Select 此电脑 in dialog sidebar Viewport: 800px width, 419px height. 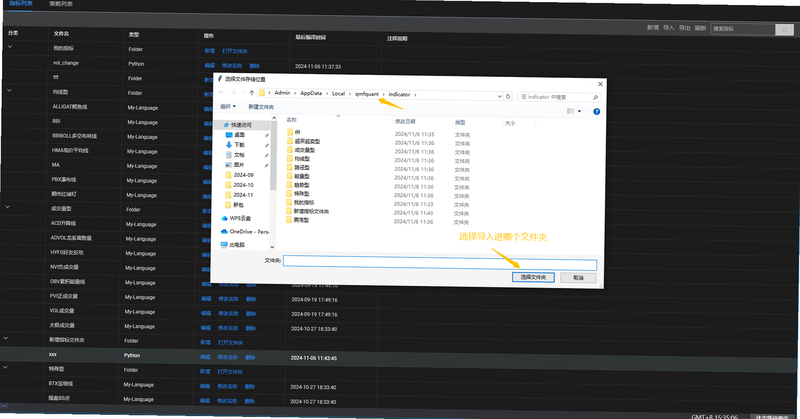point(237,245)
